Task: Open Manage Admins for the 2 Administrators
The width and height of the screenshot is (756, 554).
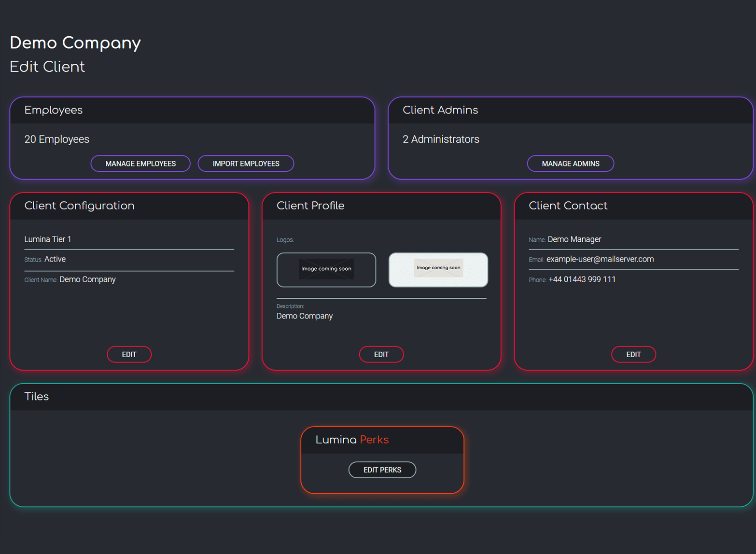Action: (570, 164)
